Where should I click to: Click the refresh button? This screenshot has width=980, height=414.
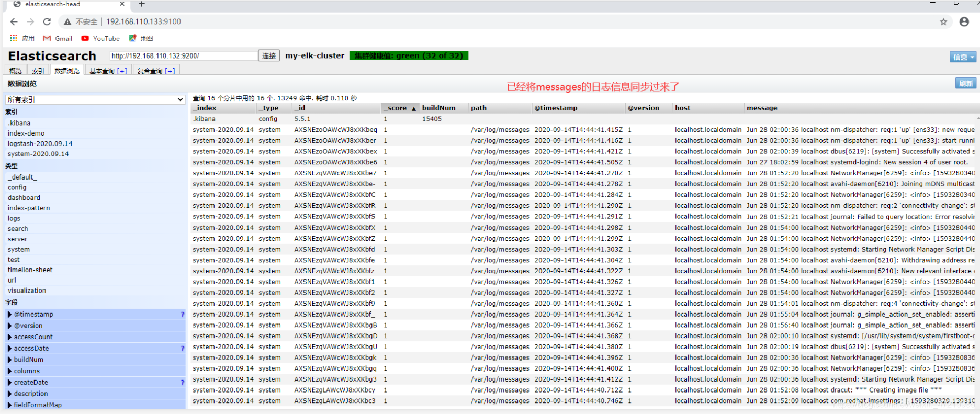coord(965,83)
